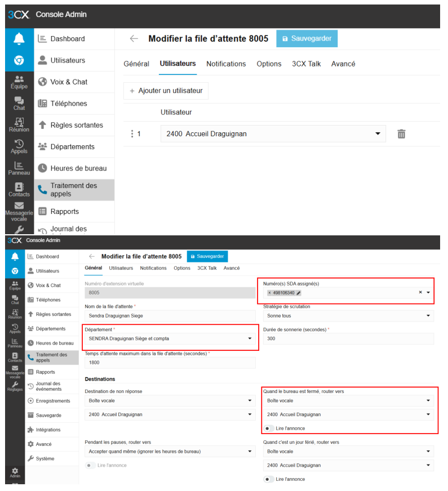Clear all SDA numbers with the right-side x
This screenshot has height=491, width=448.
pyautogui.click(x=420, y=292)
